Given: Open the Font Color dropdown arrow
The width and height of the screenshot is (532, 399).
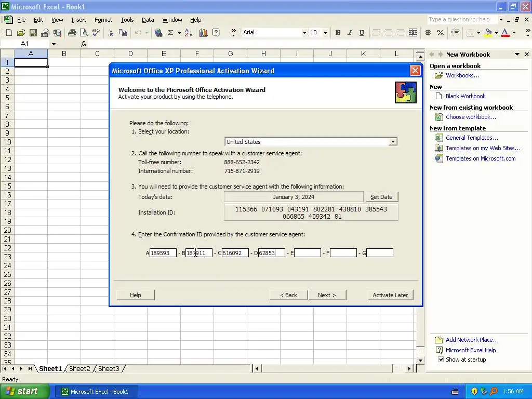Looking at the screenshot, I should (x=514, y=33).
